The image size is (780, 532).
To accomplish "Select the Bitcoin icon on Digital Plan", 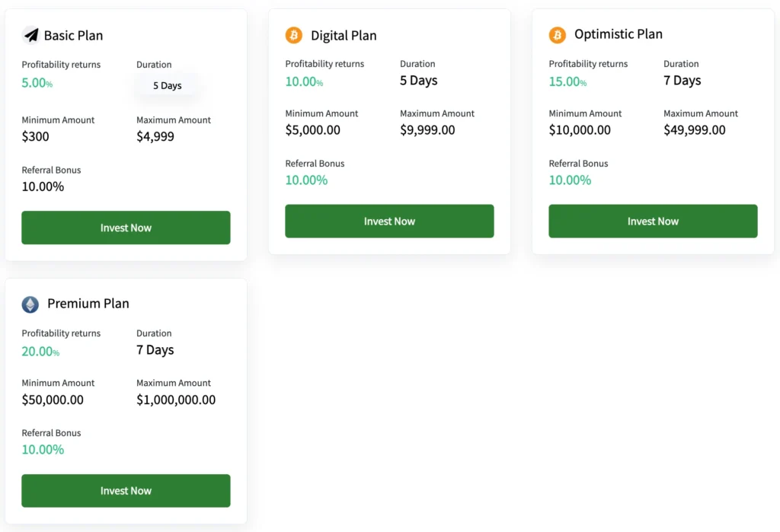I will tap(293, 35).
